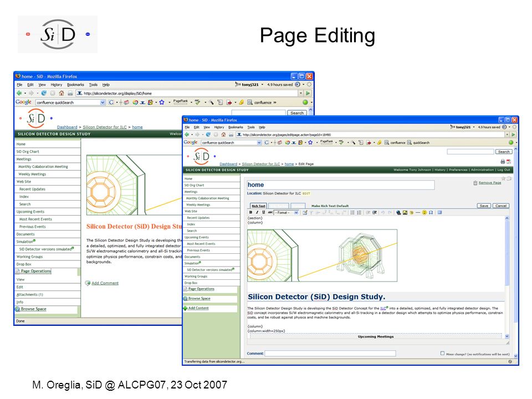532x399 pixels.
Task: Insert a special character with the omega icon
Action: pos(431,212)
